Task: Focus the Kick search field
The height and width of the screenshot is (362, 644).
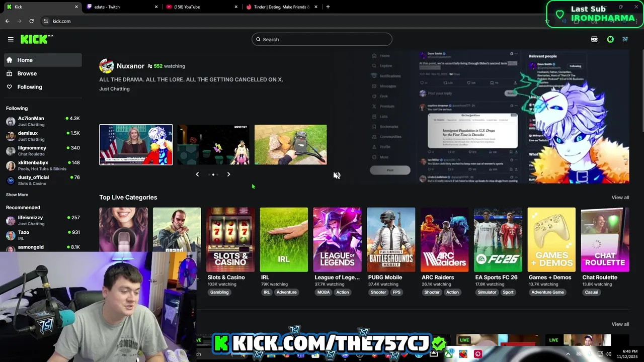Action: click(x=322, y=39)
